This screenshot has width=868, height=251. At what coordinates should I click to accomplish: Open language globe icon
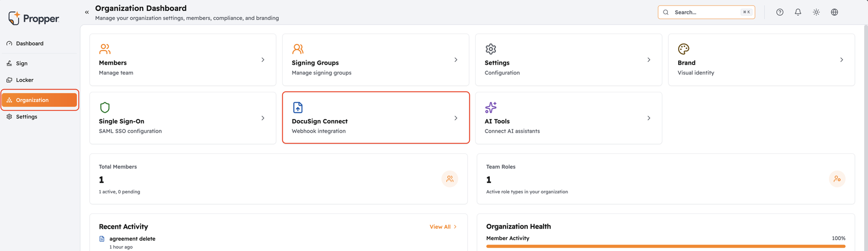(834, 12)
